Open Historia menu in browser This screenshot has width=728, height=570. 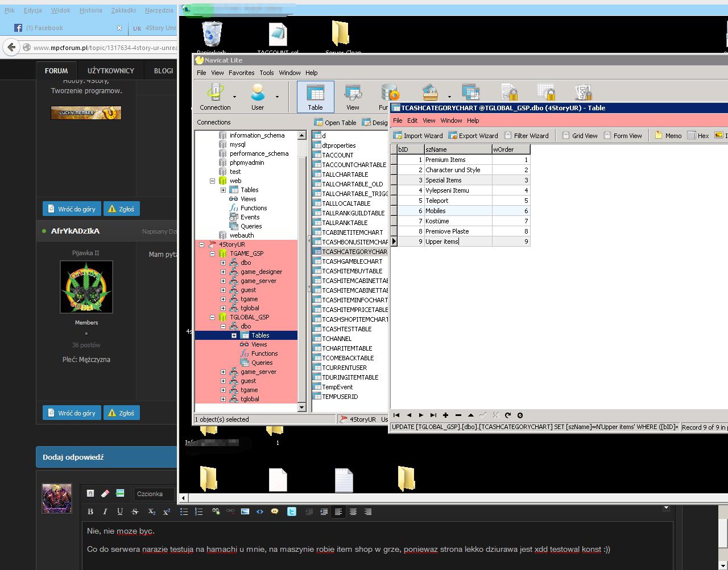click(91, 10)
